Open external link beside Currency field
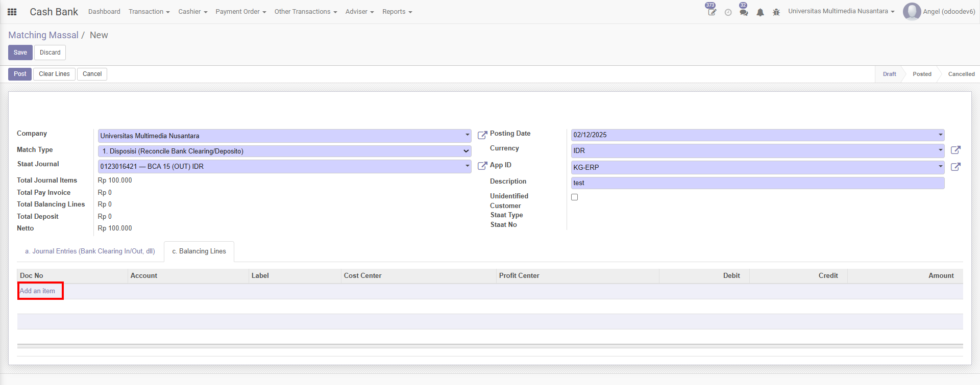Screen dimensions: 980x385 point(955,150)
